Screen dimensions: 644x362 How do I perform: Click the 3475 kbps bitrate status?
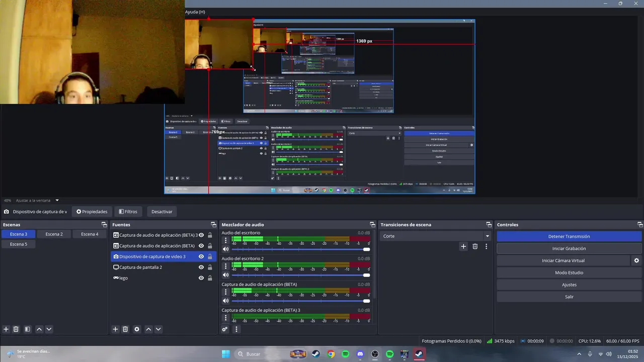pyautogui.click(x=501, y=341)
